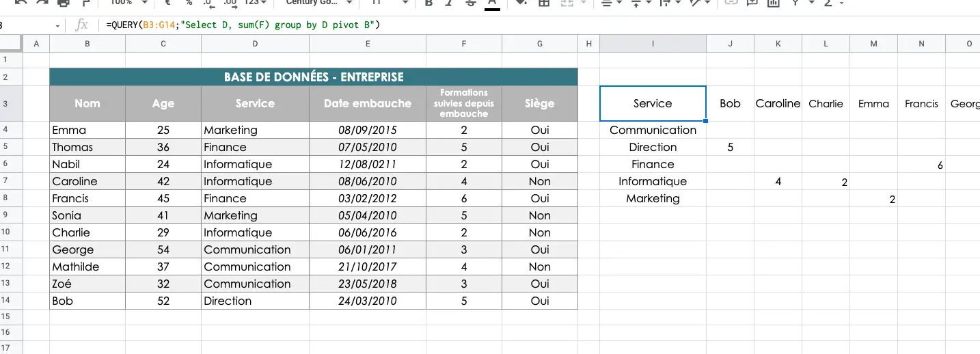980x354 pixels.
Task: Click the insert chart icon
Action: (773, 3)
